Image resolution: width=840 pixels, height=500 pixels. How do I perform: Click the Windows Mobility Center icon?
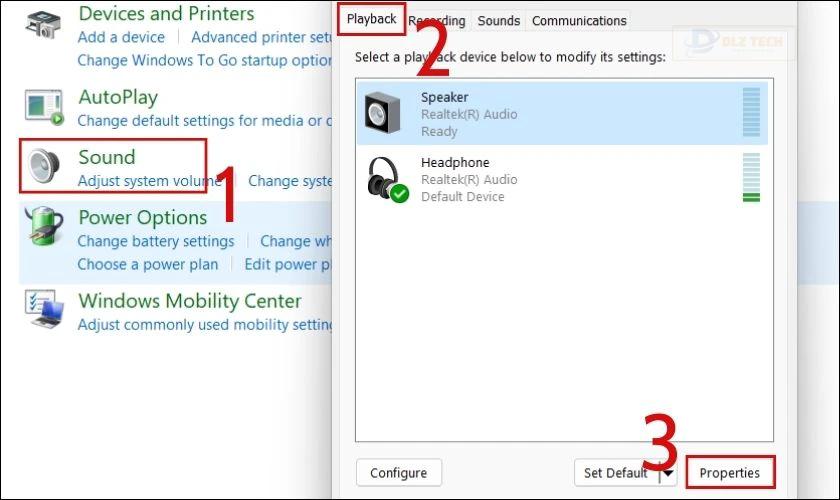[x=44, y=309]
